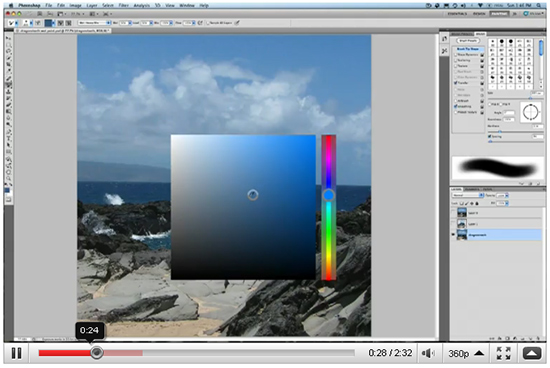Enter fullscreen with the four-arrows icon
Viewport: 550px width, 368px height.
point(504,353)
